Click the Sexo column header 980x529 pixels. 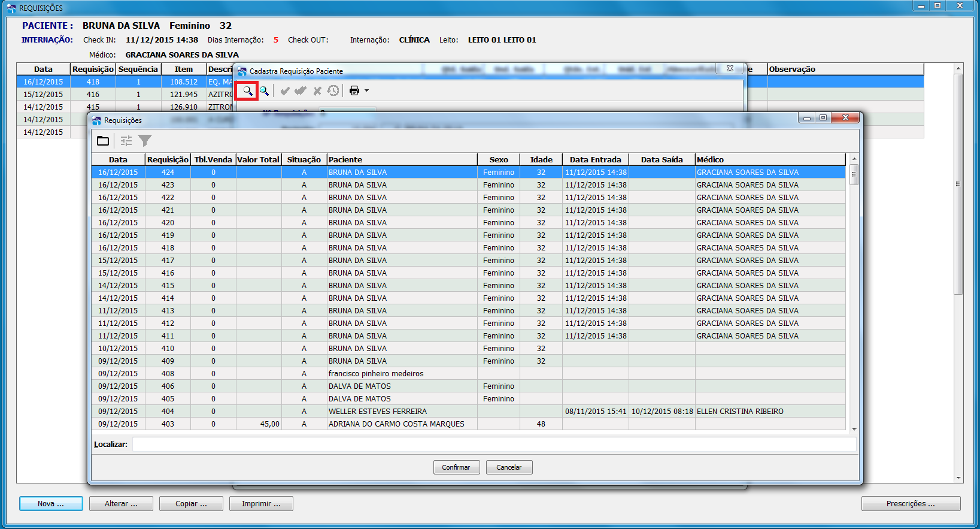[499, 160]
